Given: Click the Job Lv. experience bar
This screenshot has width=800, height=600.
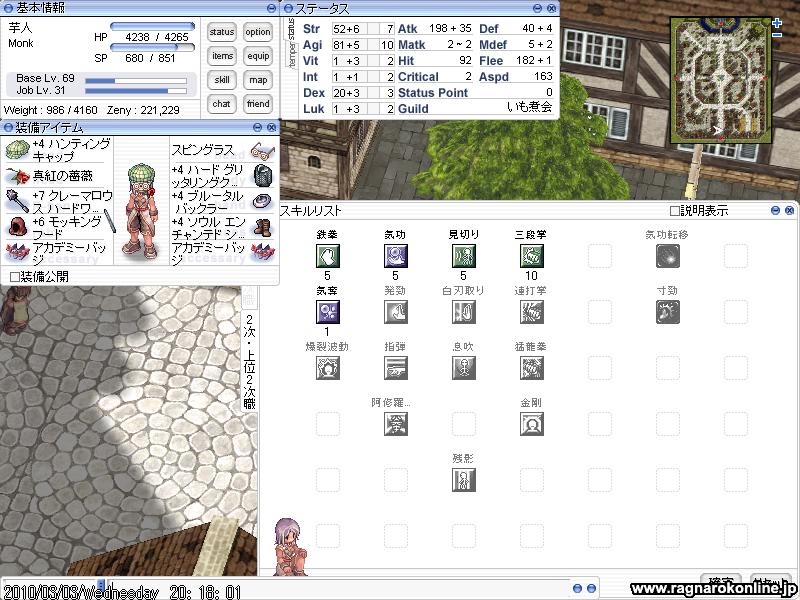Looking at the screenshot, I should point(136,91).
